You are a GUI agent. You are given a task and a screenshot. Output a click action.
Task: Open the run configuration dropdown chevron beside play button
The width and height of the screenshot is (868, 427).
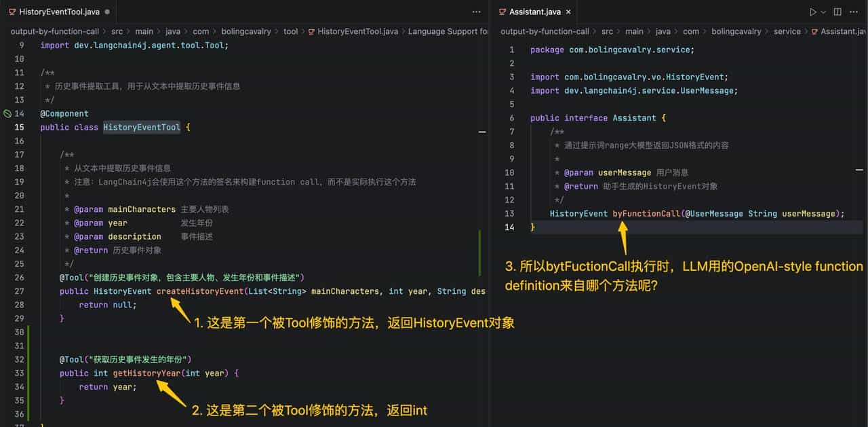point(824,12)
